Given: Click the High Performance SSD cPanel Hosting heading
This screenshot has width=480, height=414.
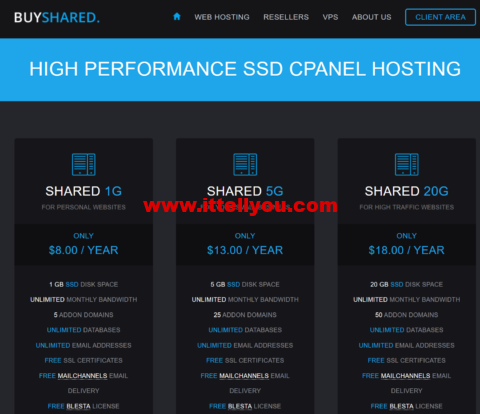Looking at the screenshot, I should 245,69.
